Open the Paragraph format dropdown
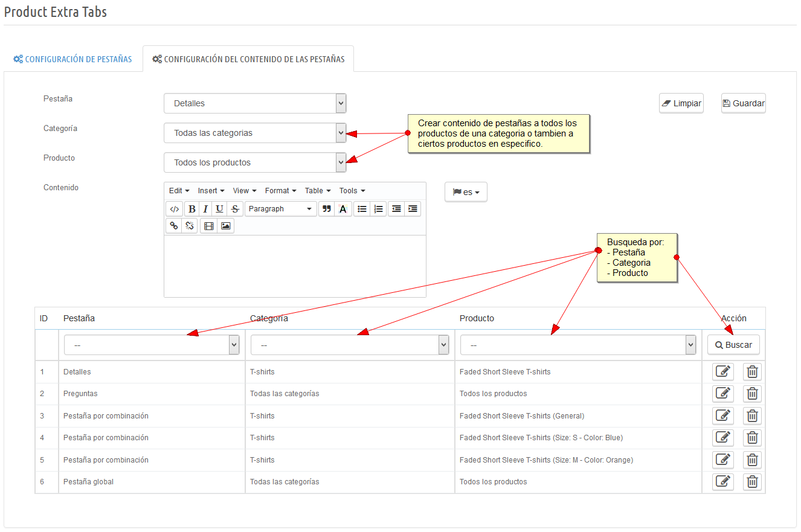801x532 pixels. pos(281,209)
